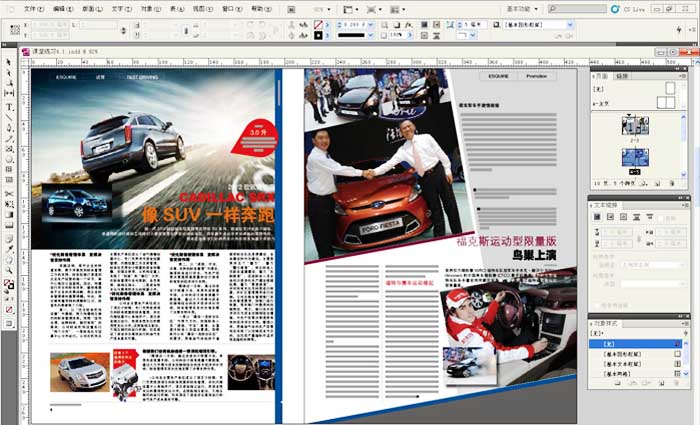Select the Pencil tool
The image size is (700, 425).
tap(8, 139)
